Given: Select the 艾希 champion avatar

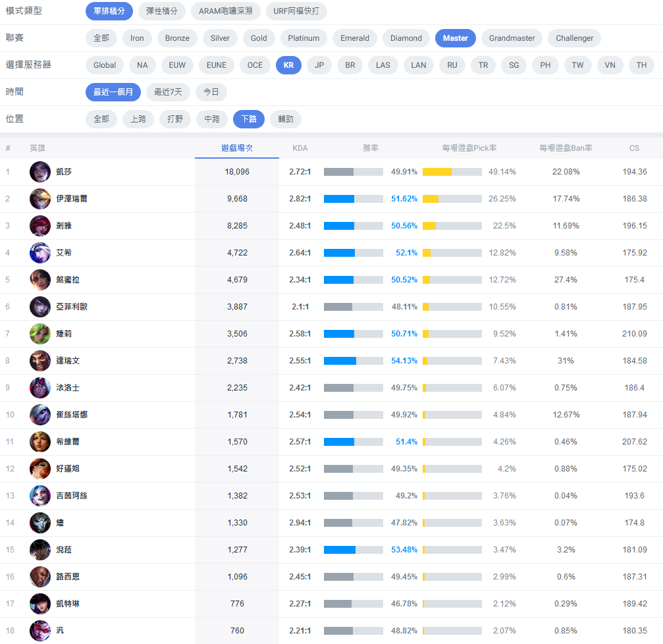Looking at the screenshot, I should tap(40, 253).
